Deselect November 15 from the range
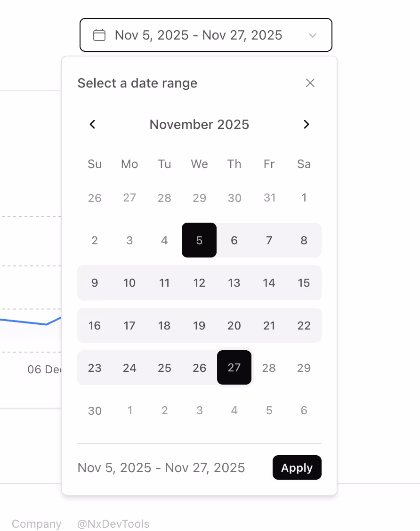420x531 pixels. coord(304,283)
